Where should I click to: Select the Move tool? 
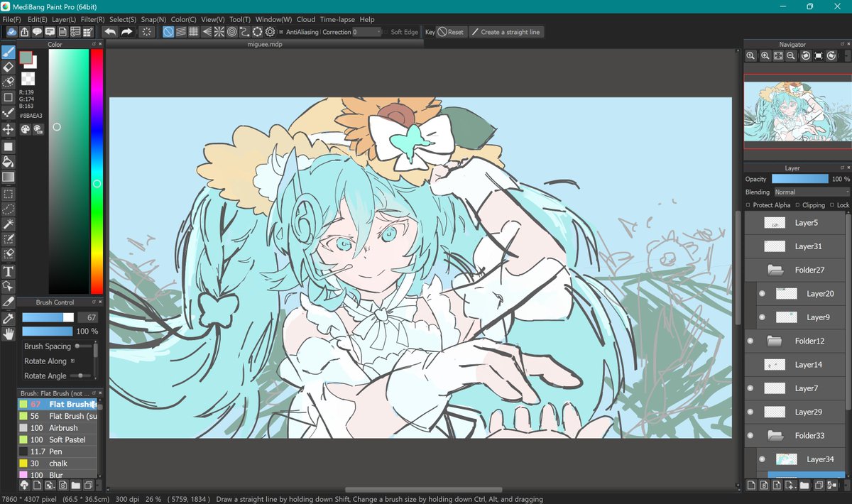click(9, 129)
